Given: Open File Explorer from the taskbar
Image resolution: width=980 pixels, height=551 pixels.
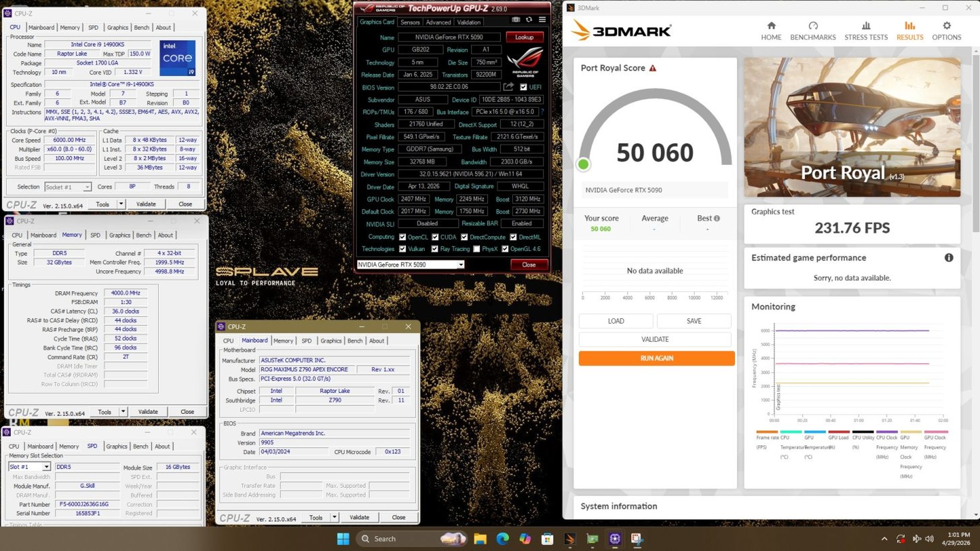Looking at the screenshot, I should (x=480, y=539).
